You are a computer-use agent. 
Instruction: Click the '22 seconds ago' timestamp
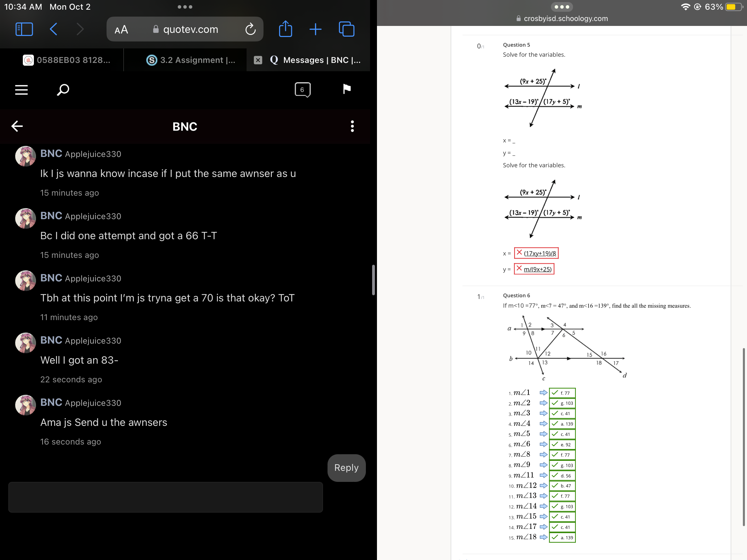71,379
